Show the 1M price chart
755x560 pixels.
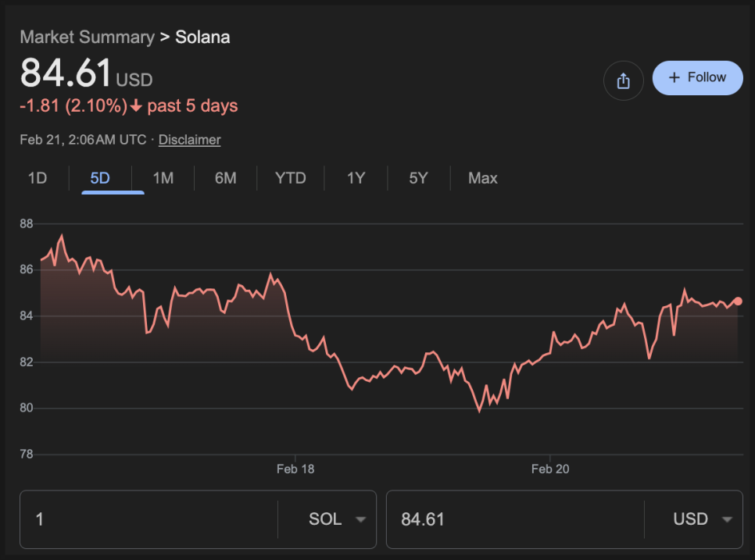163,178
